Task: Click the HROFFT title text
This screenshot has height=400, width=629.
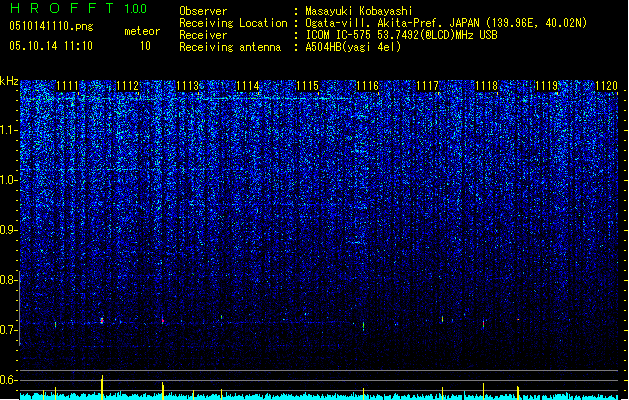Action: coord(61,8)
